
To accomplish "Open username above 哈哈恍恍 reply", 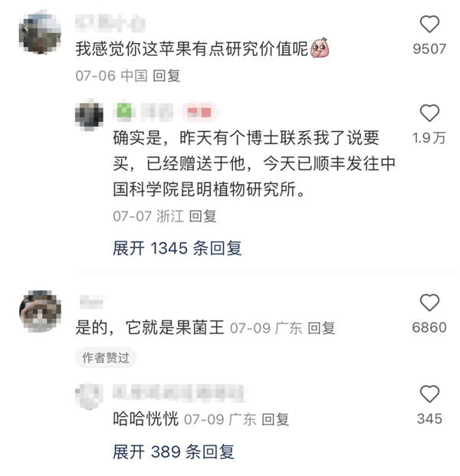I will pyautogui.click(x=179, y=393).
